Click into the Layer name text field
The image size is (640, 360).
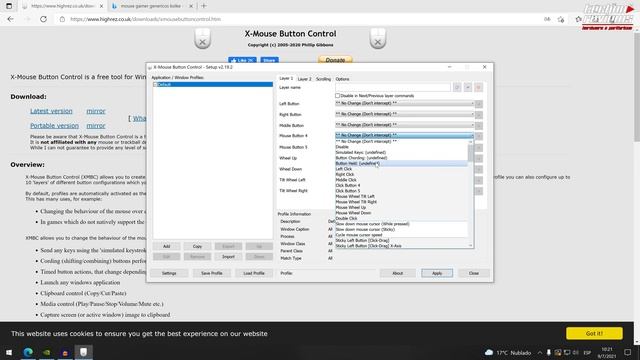pos(393,87)
